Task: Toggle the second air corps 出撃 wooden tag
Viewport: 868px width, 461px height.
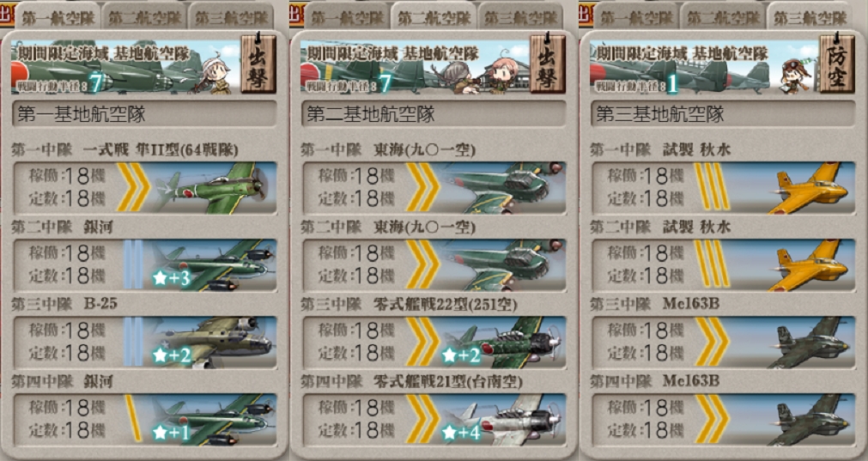Action: (548, 64)
